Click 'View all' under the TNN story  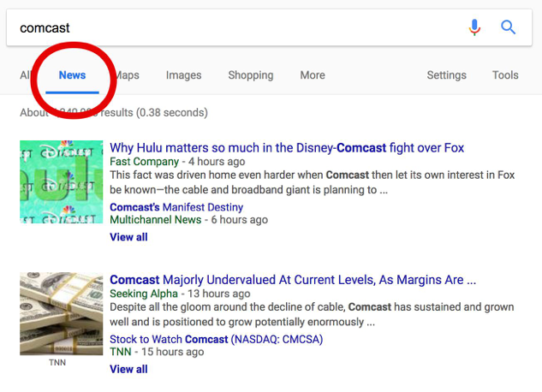pos(128,369)
